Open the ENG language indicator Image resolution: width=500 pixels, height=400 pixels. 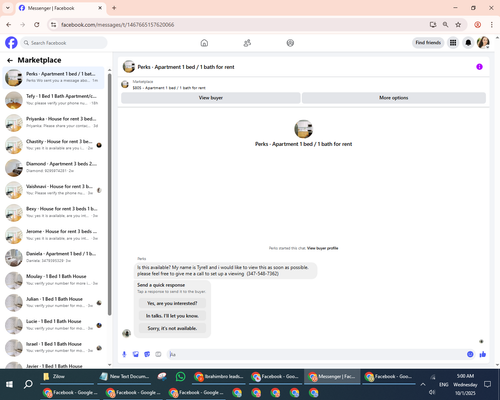[x=443, y=384]
